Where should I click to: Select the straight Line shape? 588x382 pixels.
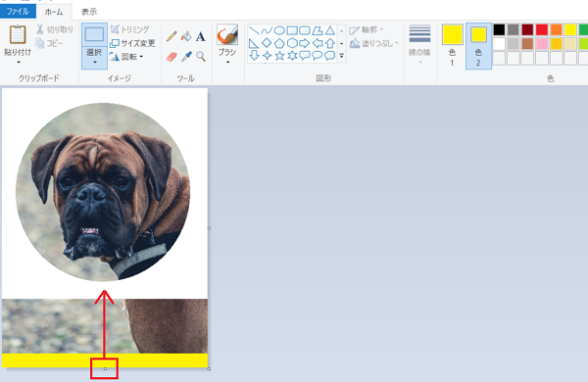click(x=254, y=30)
